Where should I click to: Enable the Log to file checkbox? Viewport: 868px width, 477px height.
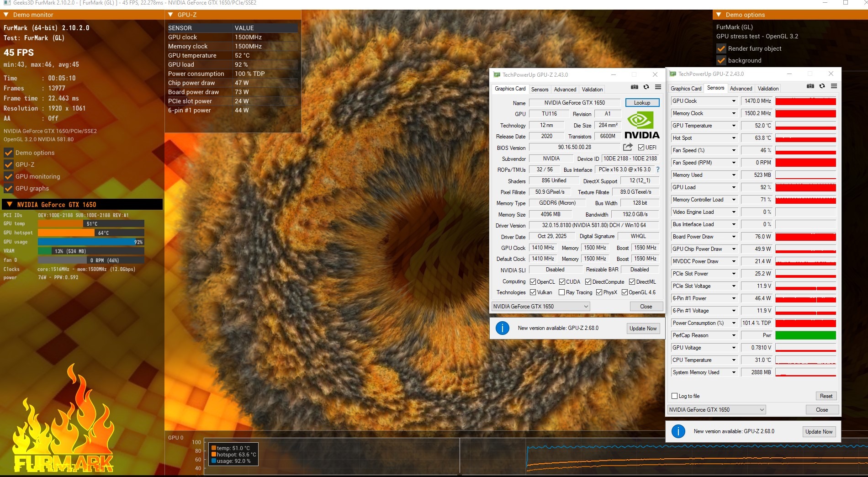click(675, 396)
